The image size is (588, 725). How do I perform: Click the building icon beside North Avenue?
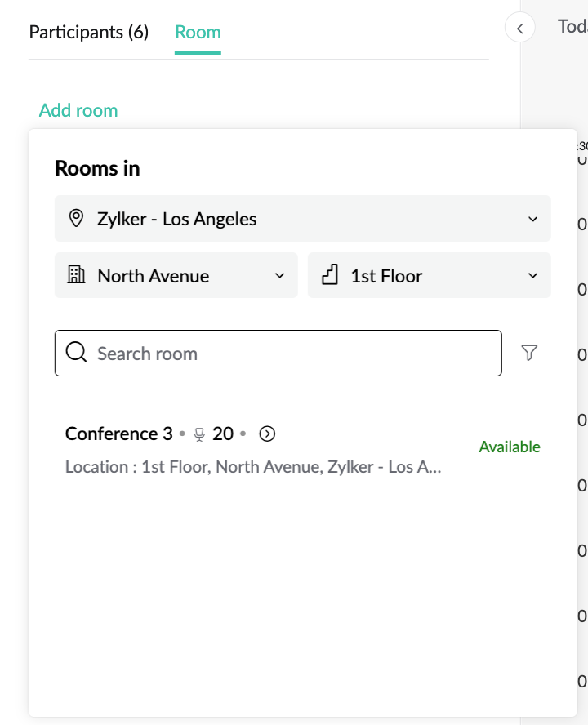pos(76,274)
